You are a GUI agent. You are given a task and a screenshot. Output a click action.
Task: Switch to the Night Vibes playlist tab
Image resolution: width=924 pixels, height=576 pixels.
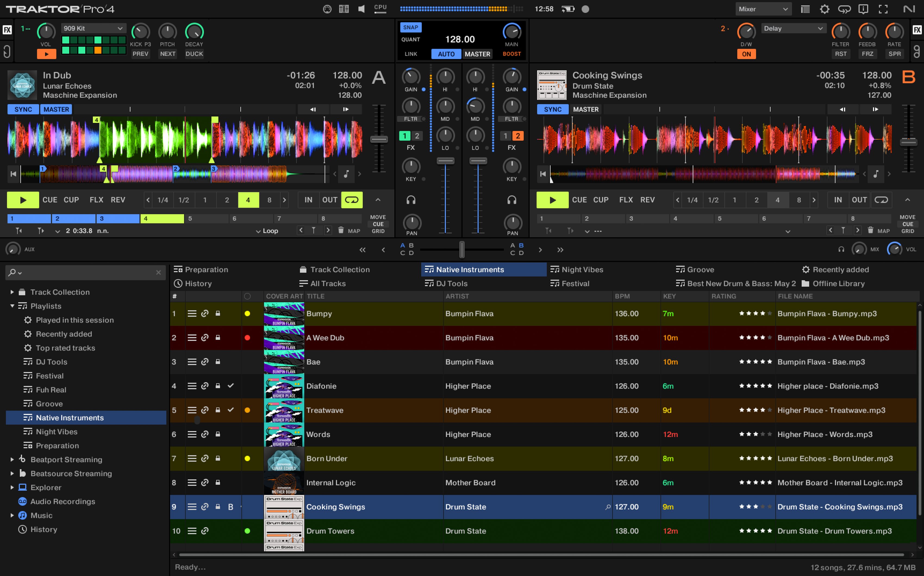(582, 269)
